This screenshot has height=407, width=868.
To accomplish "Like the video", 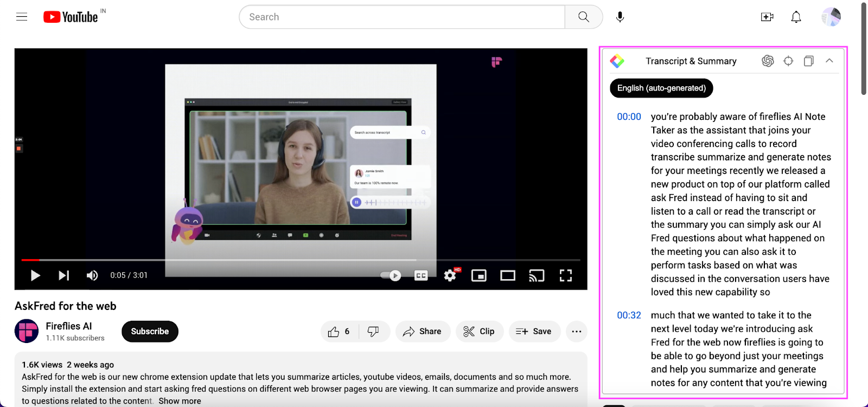I will click(x=340, y=331).
